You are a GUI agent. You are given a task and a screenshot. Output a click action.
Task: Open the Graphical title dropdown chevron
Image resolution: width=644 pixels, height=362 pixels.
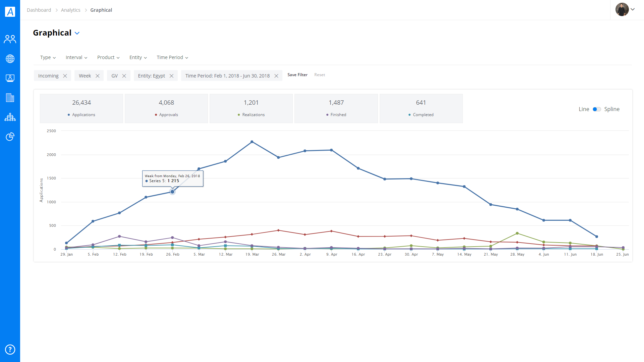[x=77, y=33]
